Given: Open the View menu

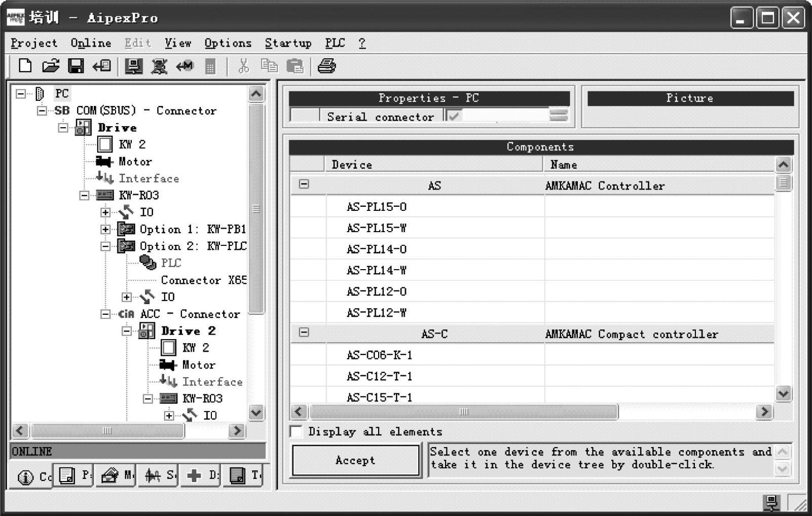Looking at the screenshot, I should coord(178,43).
